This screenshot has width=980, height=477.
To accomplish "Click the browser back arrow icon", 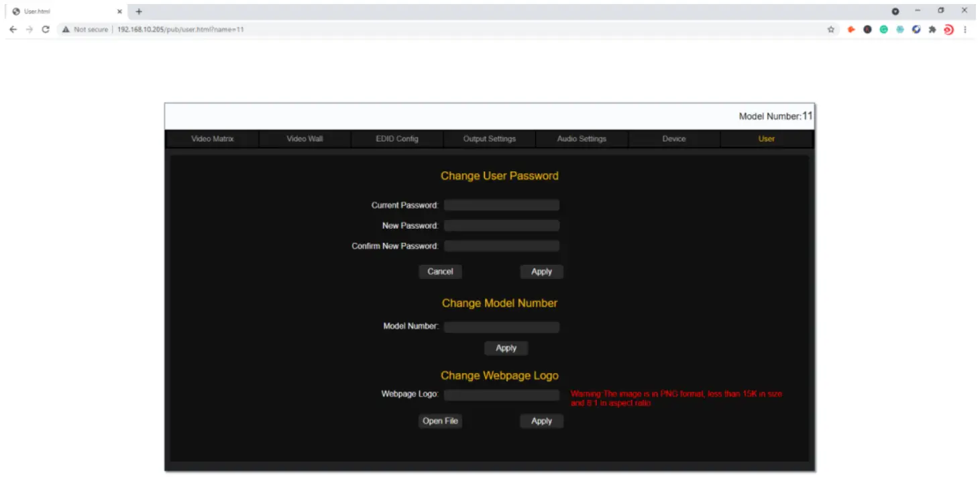I will 13,30.
